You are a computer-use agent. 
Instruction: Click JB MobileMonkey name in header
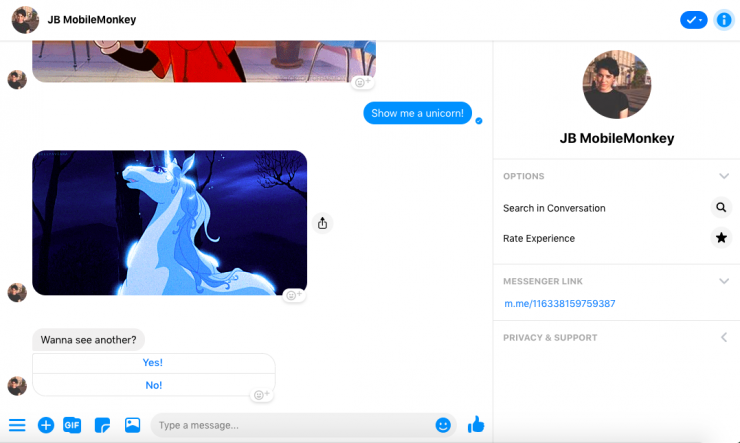pos(92,20)
